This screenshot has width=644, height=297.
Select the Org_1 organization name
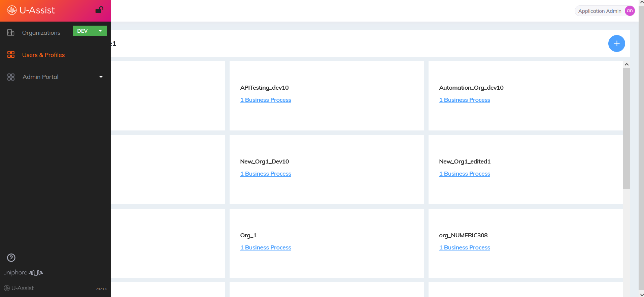(x=248, y=235)
